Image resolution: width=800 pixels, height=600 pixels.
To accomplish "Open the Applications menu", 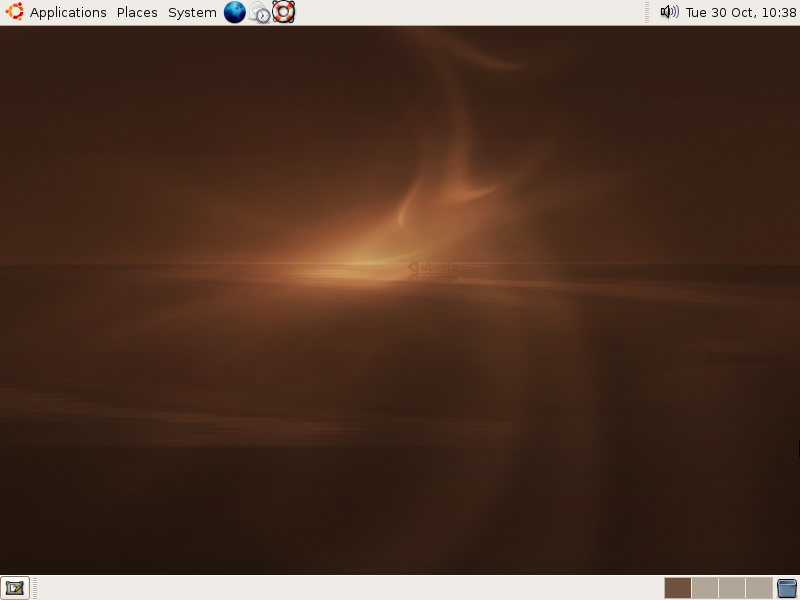I will [68, 13].
